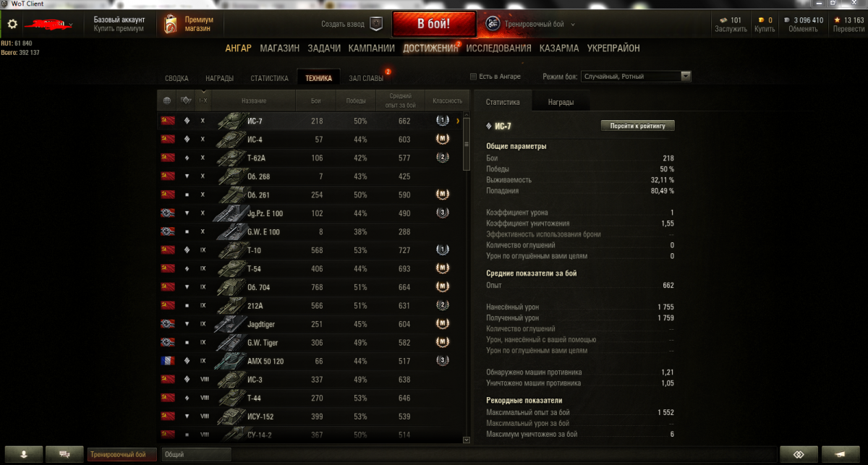Click the gold coin Купить icon
Screen dimensions: 868x465
pyautogui.click(x=760, y=20)
